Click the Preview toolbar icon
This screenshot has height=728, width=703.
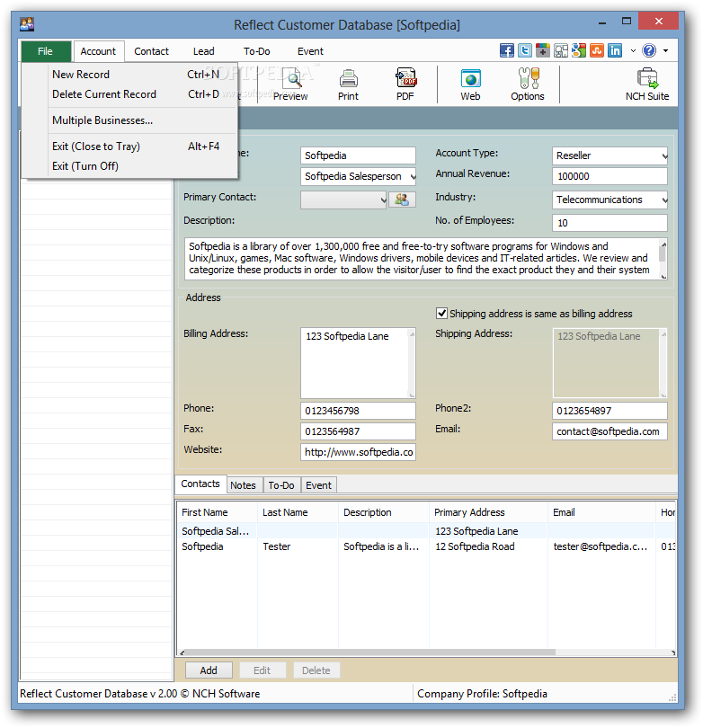tap(290, 84)
